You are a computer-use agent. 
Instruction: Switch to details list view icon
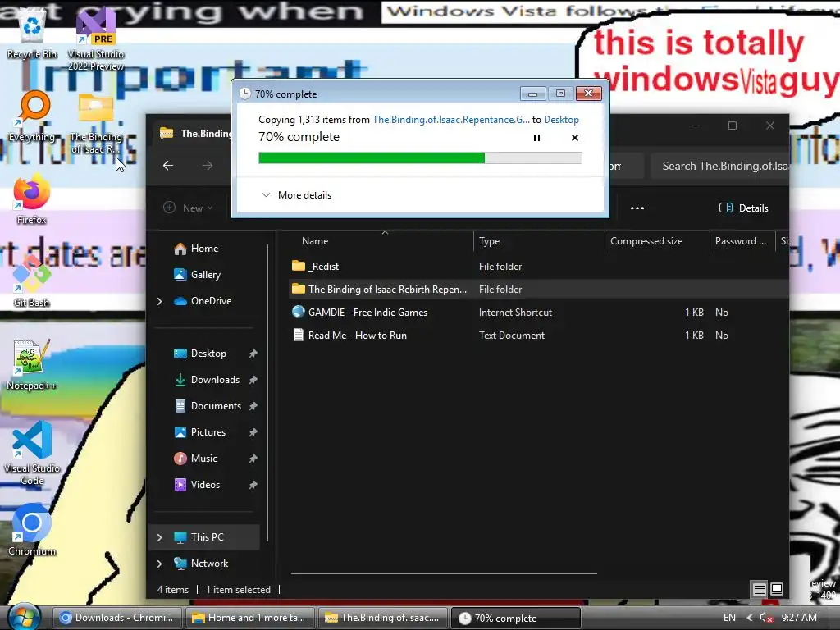point(759,590)
